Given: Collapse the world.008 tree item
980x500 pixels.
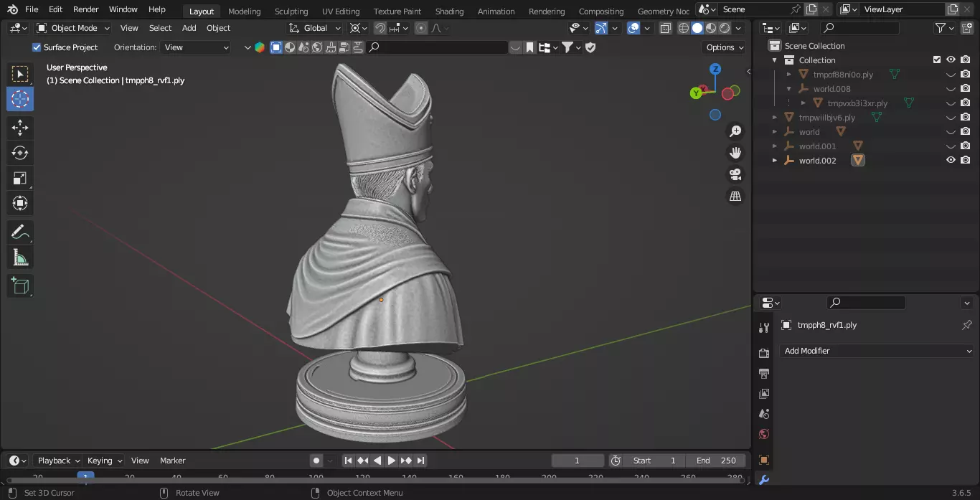Looking at the screenshot, I should (789, 89).
